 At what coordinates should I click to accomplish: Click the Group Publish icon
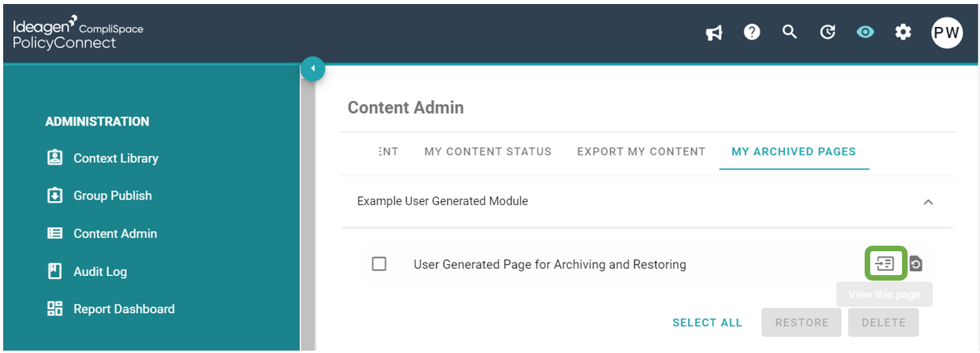55,195
